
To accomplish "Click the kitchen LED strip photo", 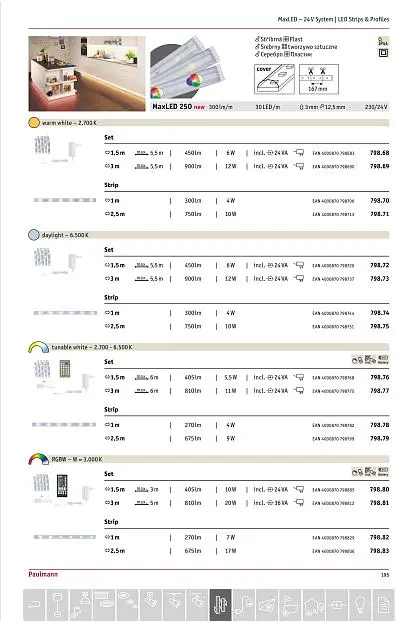I will [87, 74].
